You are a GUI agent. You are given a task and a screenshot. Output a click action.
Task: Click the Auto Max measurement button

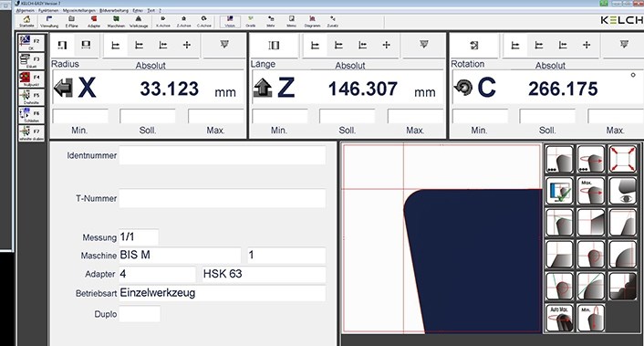click(559, 318)
